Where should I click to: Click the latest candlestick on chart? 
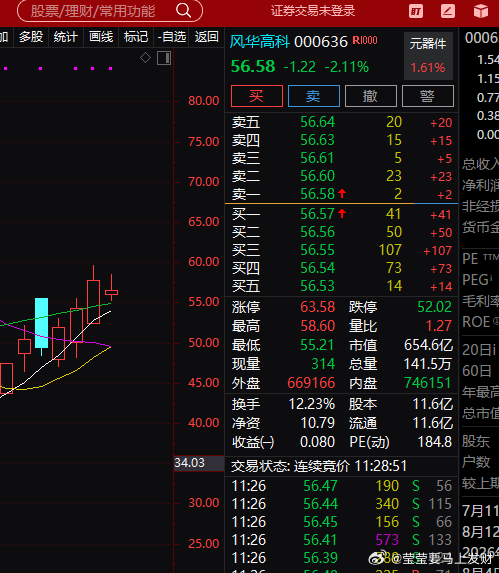click(x=111, y=292)
